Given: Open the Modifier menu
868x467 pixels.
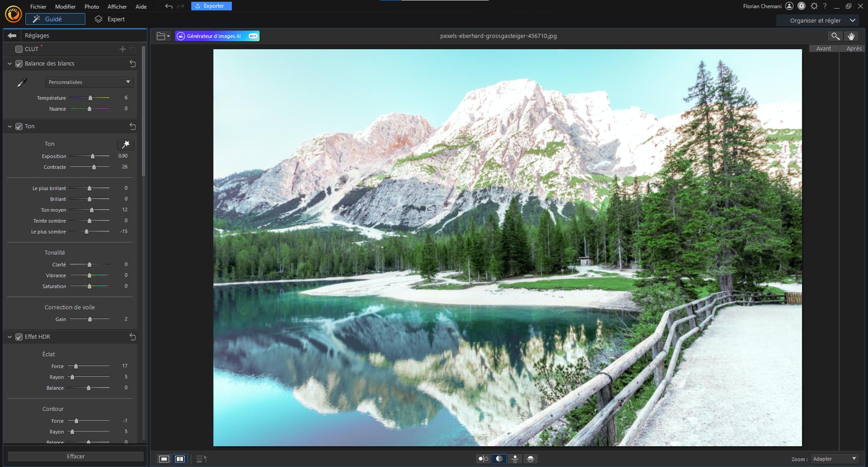Looking at the screenshot, I should (x=65, y=6).
